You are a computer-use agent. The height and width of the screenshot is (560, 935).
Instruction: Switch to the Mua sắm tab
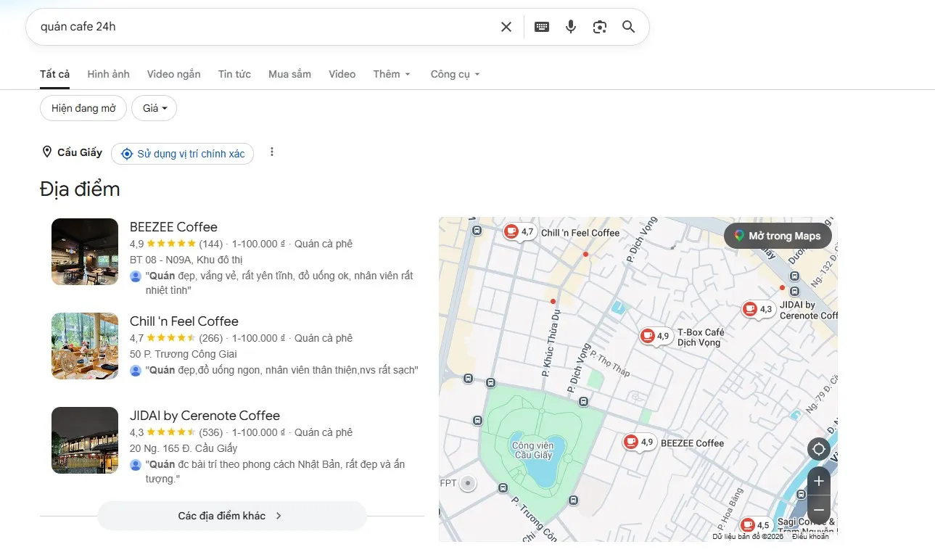(289, 74)
